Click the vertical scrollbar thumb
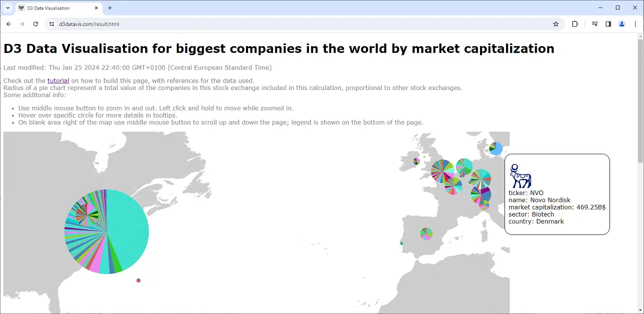644x314 pixels. pyautogui.click(x=640, y=100)
